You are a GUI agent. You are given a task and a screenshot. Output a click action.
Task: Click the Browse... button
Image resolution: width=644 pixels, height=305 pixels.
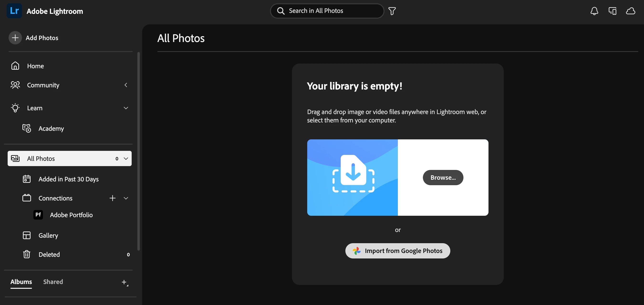click(443, 177)
